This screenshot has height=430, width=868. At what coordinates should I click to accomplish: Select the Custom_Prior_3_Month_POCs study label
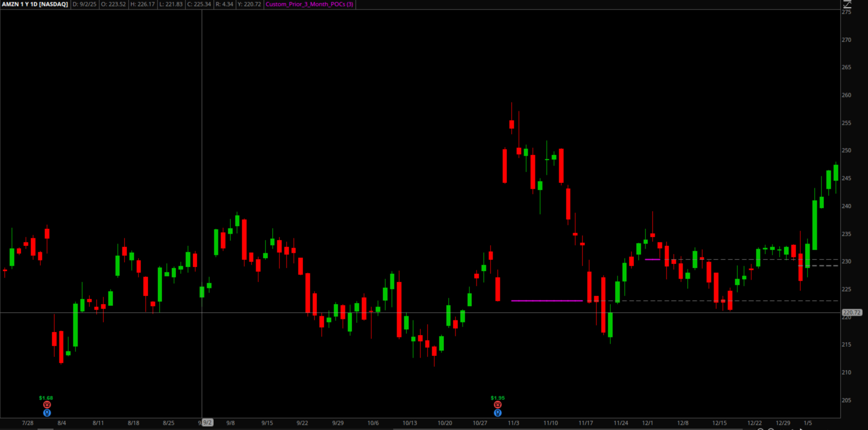309,4
